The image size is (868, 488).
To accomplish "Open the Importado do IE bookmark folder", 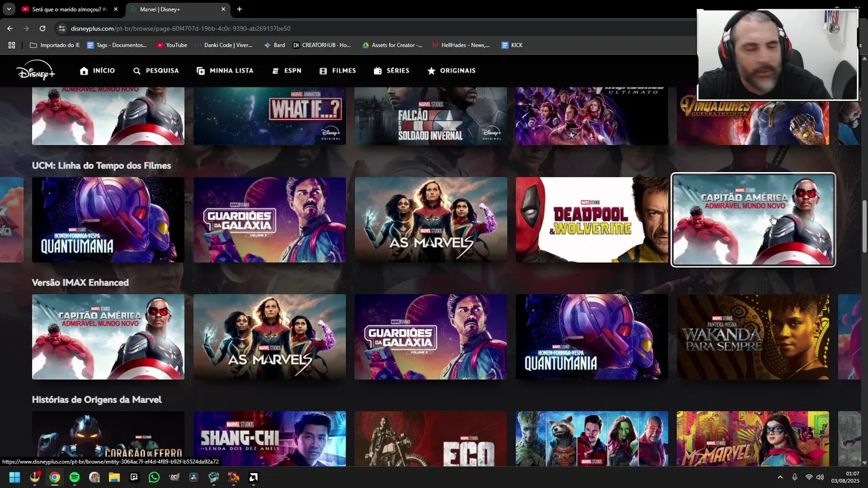I will 55,45.
